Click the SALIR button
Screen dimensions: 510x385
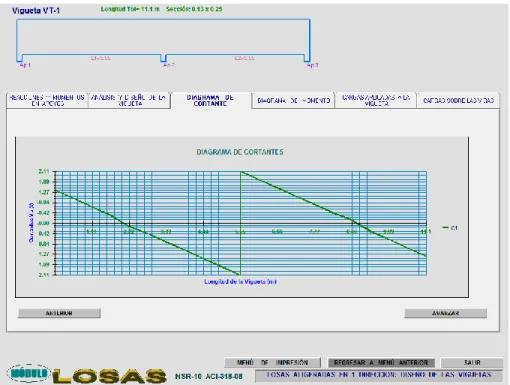[472, 362]
